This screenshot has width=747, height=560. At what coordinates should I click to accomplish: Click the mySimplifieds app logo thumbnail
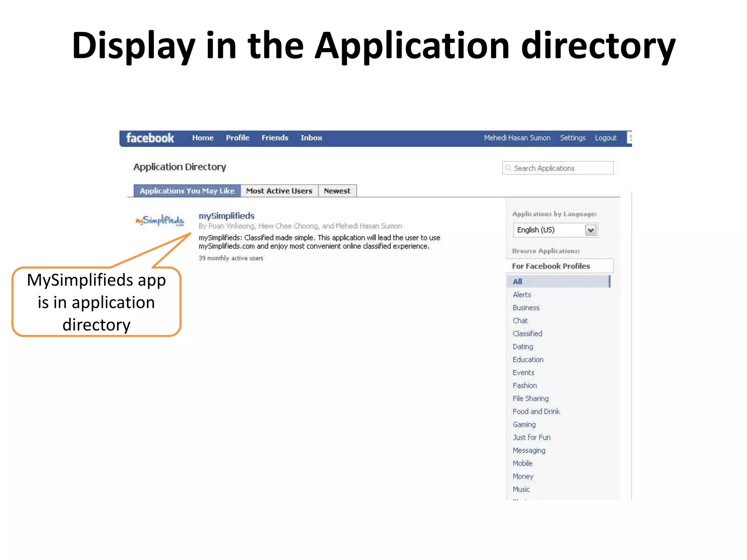[160, 220]
